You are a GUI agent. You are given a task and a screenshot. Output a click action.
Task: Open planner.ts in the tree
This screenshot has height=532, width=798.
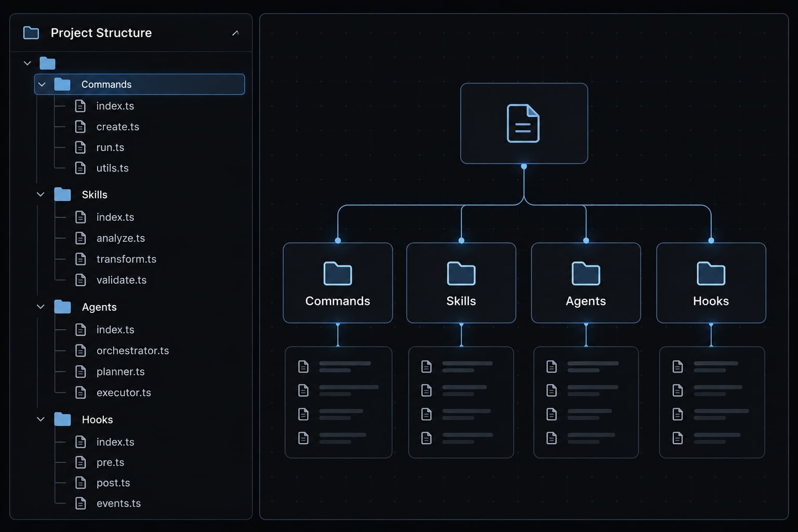click(x=121, y=372)
